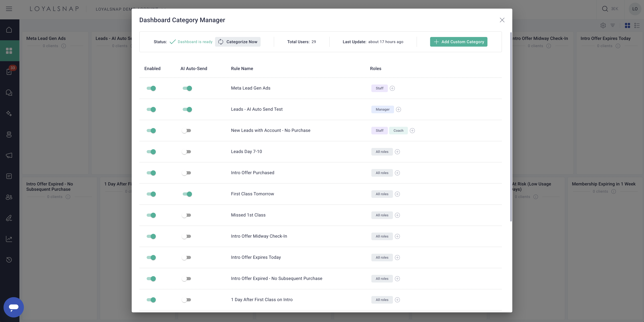Open the analytics chart sidebar icon

point(9,239)
